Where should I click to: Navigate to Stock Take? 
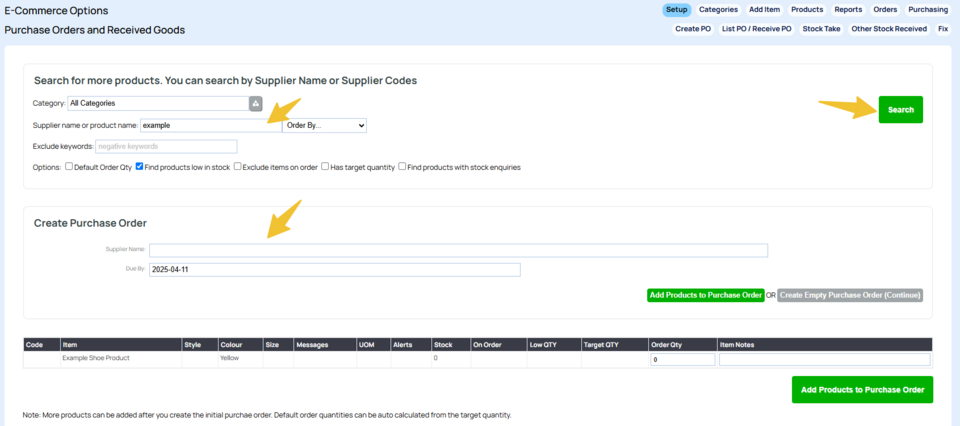tap(823, 29)
